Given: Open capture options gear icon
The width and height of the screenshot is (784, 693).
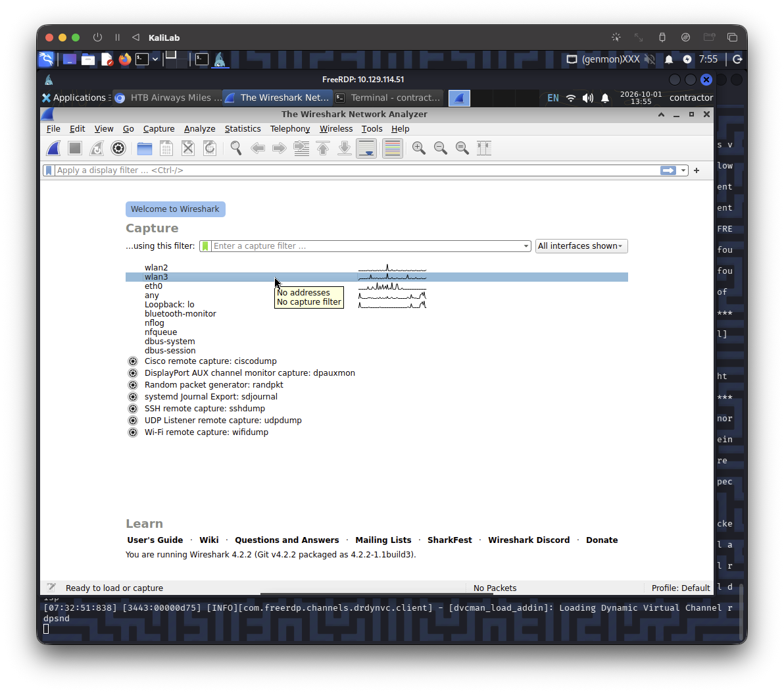Looking at the screenshot, I should pos(118,148).
